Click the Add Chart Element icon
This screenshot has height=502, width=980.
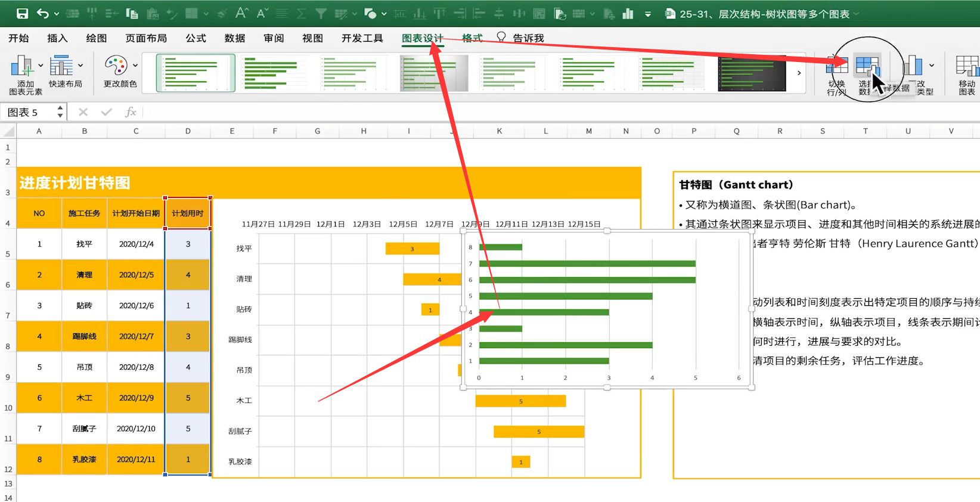click(x=23, y=66)
